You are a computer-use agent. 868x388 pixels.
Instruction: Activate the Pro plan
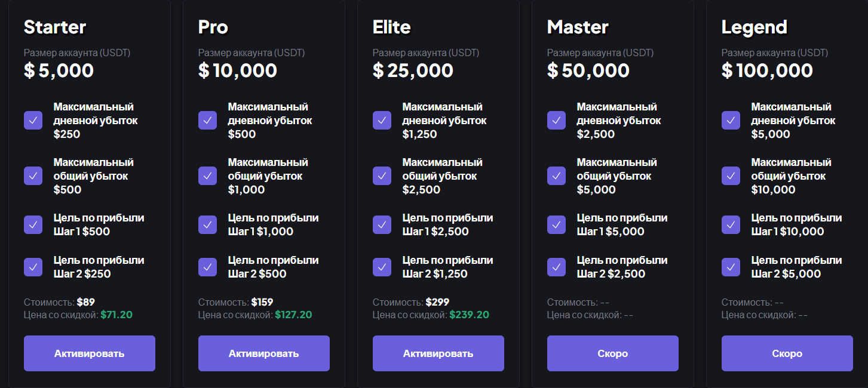pos(263,353)
